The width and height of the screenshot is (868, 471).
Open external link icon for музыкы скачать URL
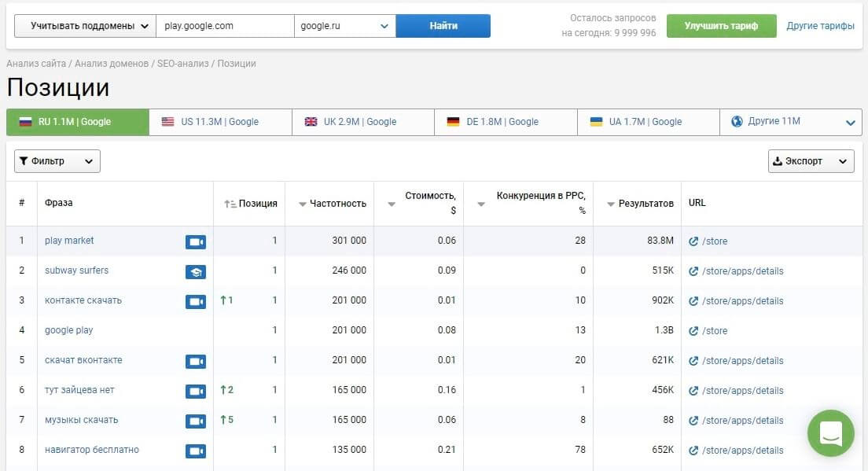(x=693, y=421)
